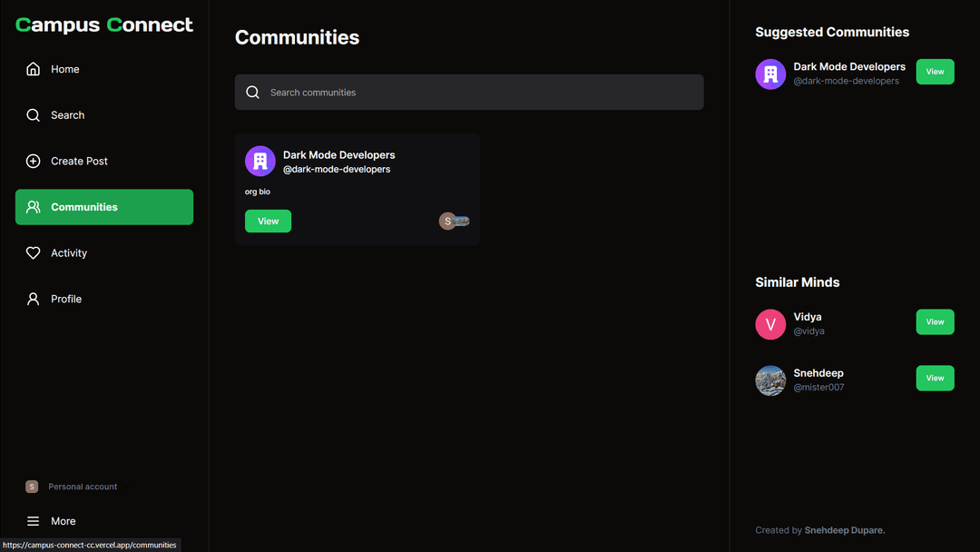Open the Personal account switcher
980x552 pixels.
click(73, 487)
